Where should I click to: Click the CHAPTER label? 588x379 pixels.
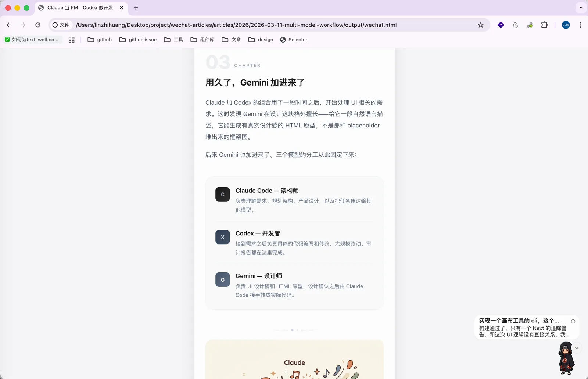(247, 66)
